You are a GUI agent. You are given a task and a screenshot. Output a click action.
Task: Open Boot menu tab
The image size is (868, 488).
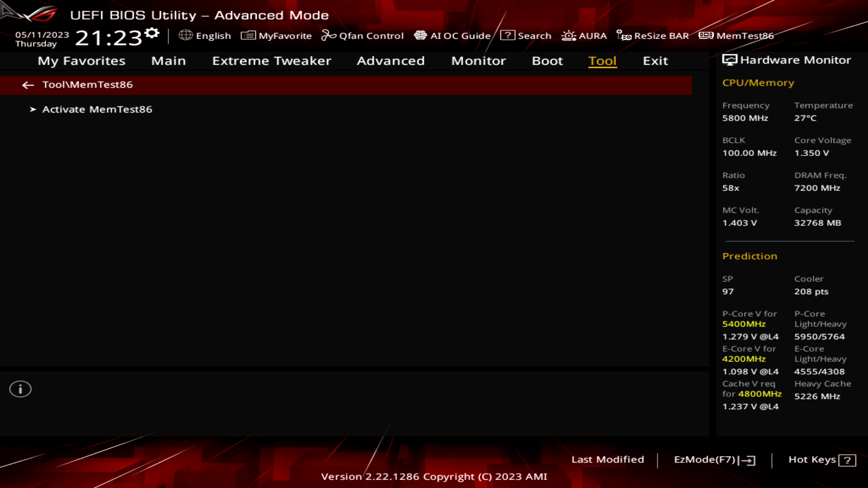547,60
